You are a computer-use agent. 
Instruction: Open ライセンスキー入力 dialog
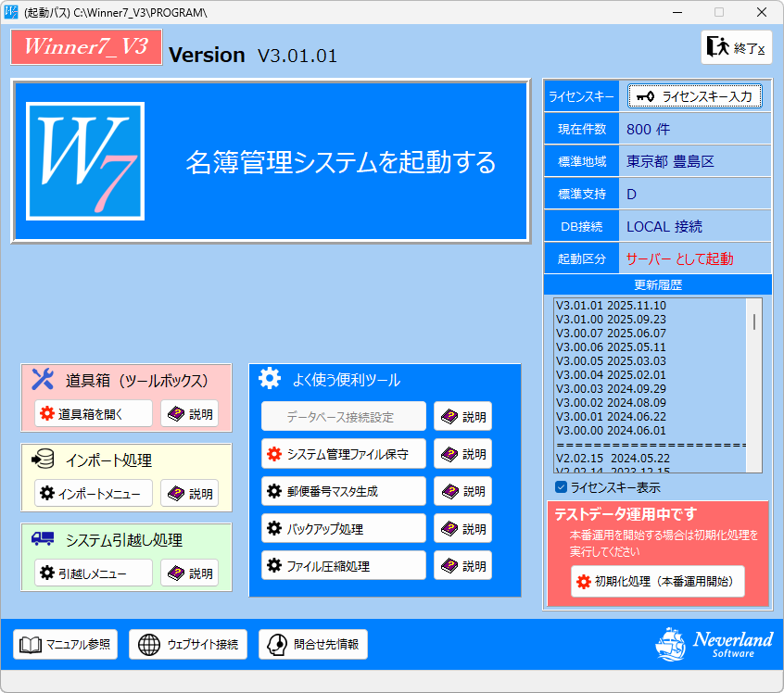[695, 96]
